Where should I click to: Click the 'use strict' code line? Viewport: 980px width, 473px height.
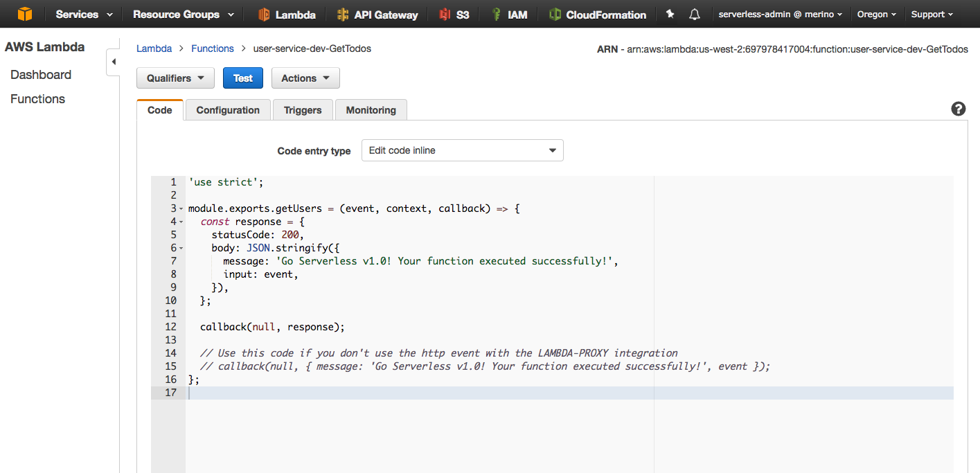coord(226,182)
